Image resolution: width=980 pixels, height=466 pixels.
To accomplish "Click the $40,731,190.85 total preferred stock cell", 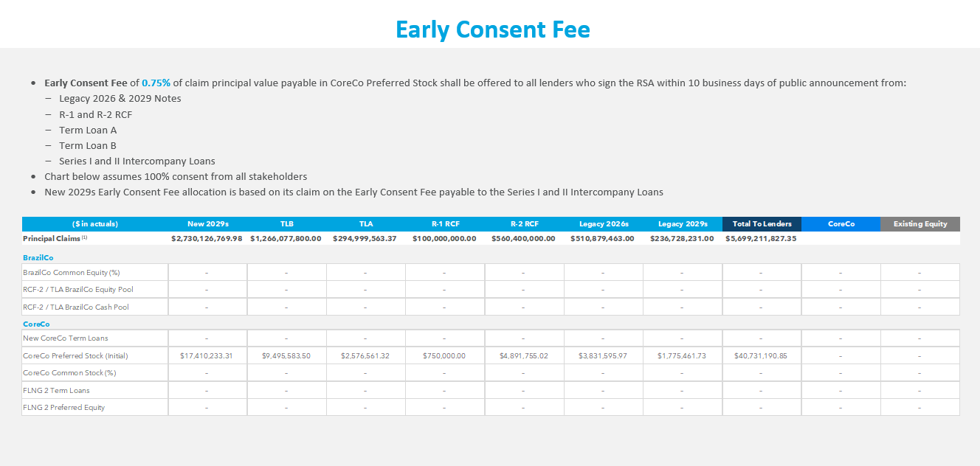I will (x=760, y=356).
